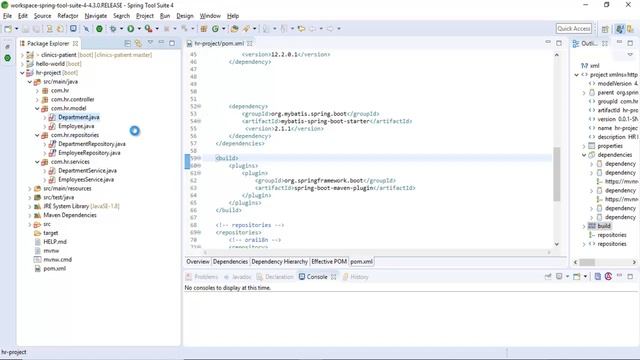The height and width of the screenshot is (360, 640).
Task: Click the Pin Console icon
Action: click(548, 276)
